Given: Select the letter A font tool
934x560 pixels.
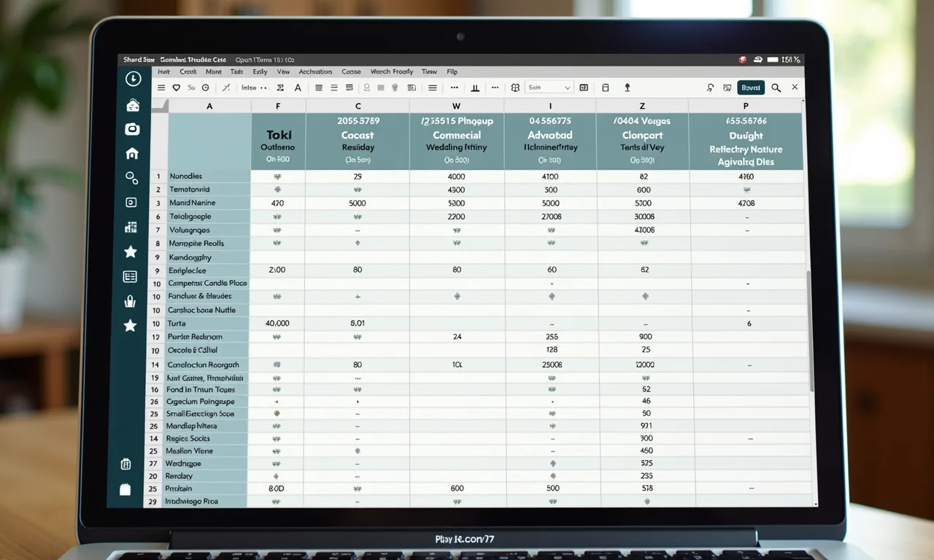Looking at the screenshot, I should [x=298, y=87].
